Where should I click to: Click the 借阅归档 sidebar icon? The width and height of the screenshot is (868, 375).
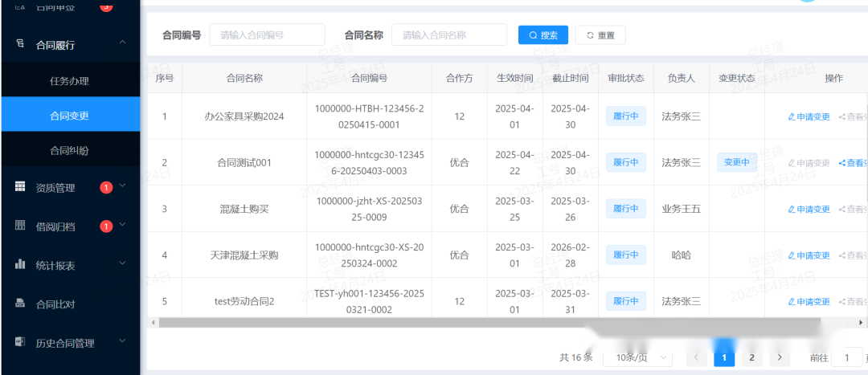[20, 226]
